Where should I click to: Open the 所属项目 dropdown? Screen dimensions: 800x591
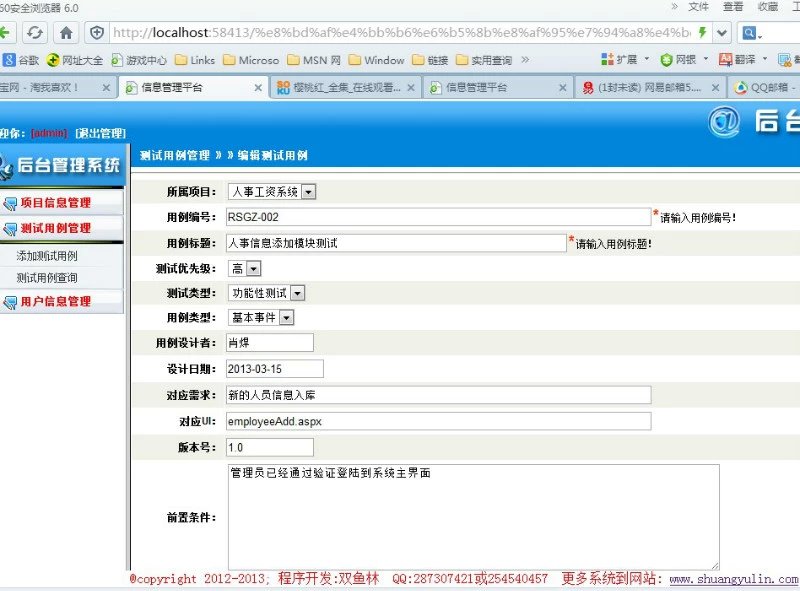271,192
